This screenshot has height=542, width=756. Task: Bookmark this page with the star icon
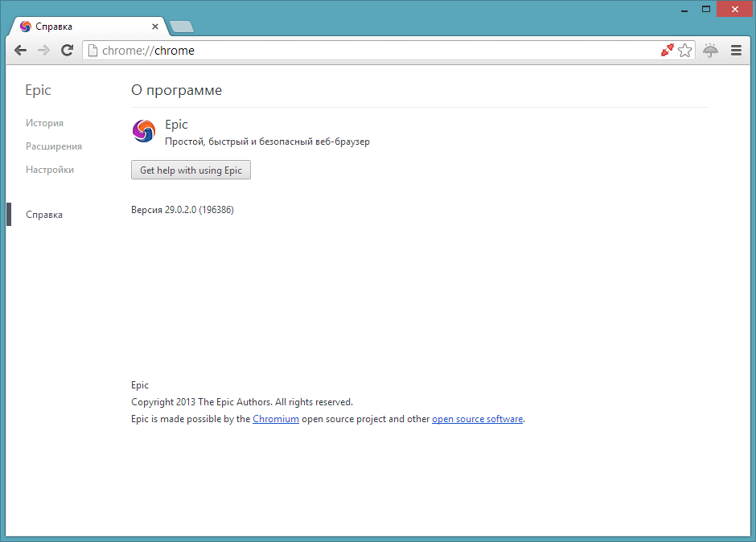point(684,51)
